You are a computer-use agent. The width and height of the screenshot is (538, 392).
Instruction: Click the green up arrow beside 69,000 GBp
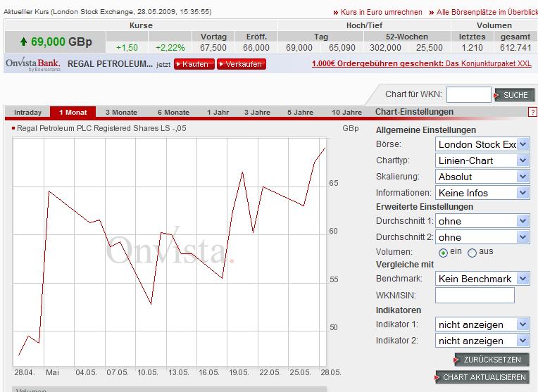[23, 42]
